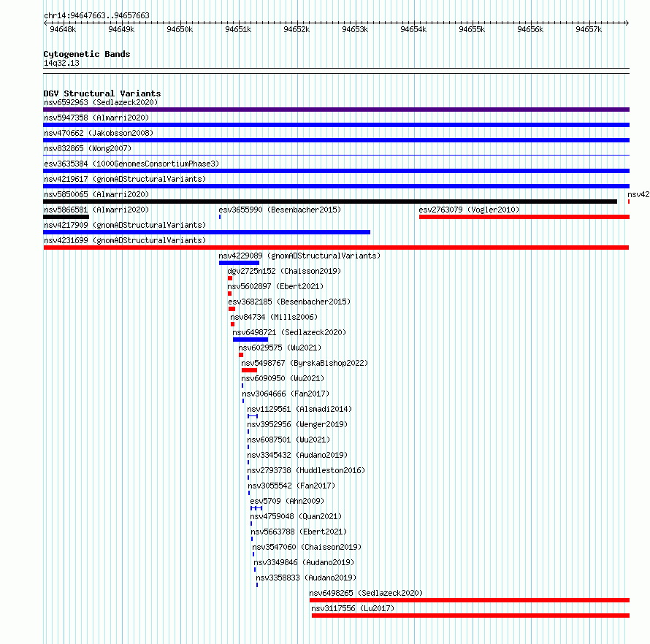Click nsv5602897 (Ebert2021) label

click(275, 286)
